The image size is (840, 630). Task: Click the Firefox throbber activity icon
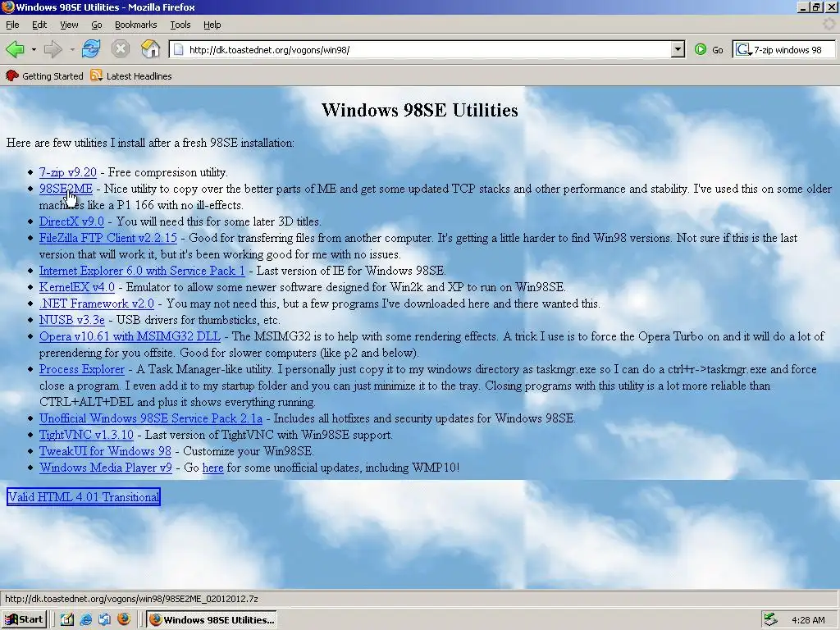(829, 24)
